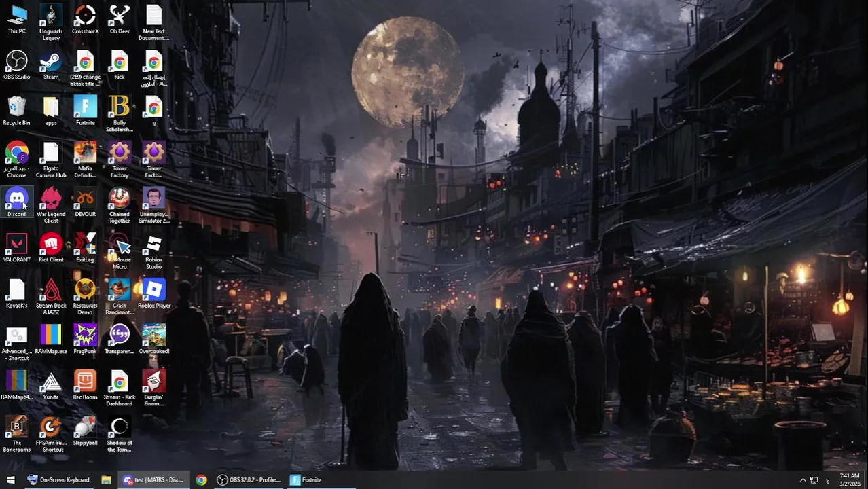The width and height of the screenshot is (868, 489).
Task: Launch Crash Bandicoot desktop shortcut
Action: (120, 297)
